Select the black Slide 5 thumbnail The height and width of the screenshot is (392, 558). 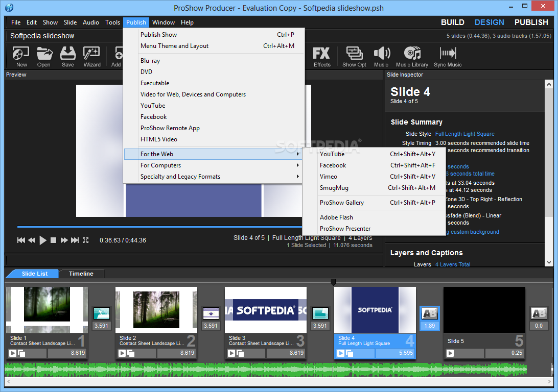(x=484, y=310)
